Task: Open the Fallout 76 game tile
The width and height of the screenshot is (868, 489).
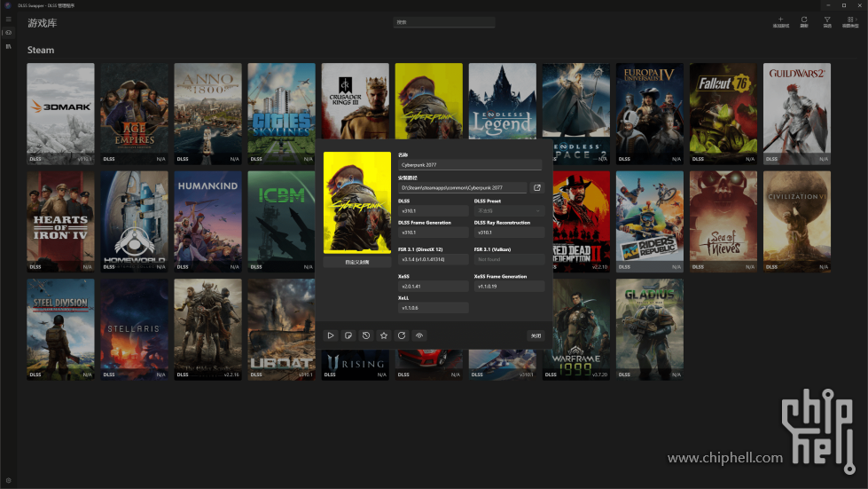Action: pos(723,114)
